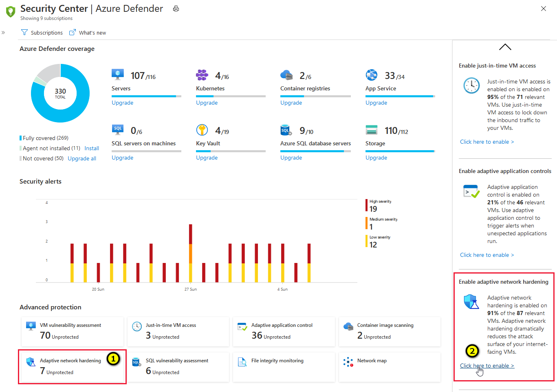Open Adaptive network hardening tile

pos(72,367)
